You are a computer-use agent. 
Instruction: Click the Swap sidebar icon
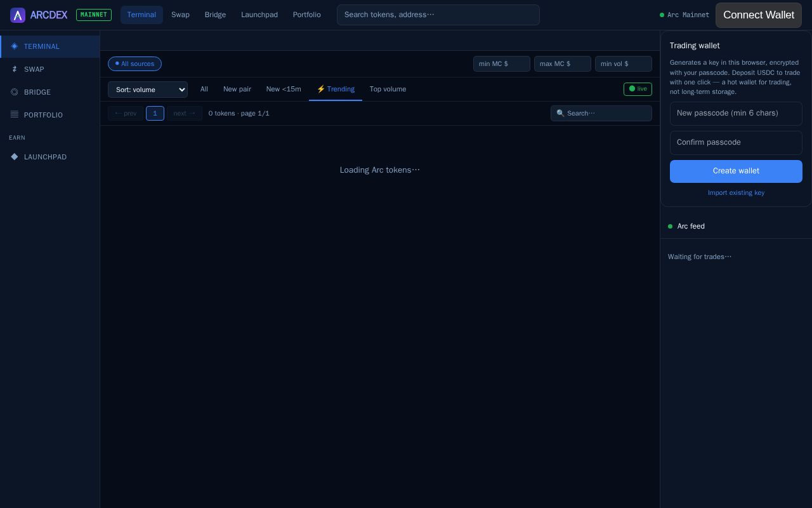click(15, 69)
